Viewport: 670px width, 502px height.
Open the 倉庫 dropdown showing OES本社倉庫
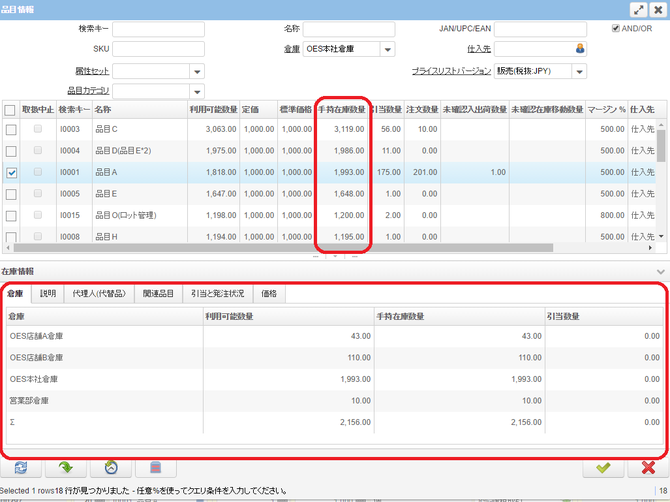(387, 49)
